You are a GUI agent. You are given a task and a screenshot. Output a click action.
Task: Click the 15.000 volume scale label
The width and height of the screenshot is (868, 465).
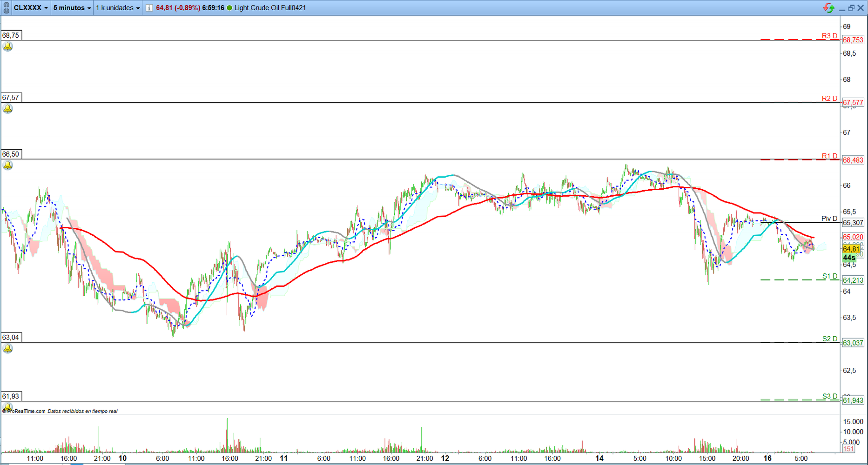854,422
